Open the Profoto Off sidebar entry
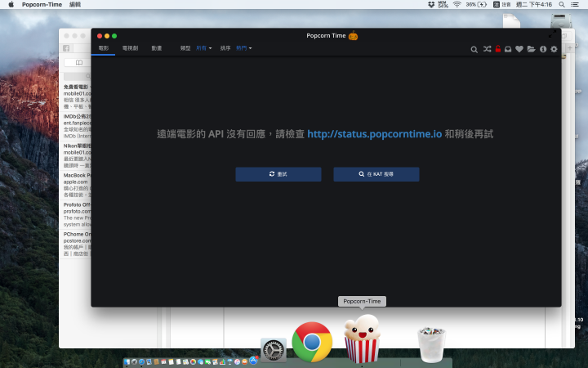The height and width of the screenshot is (368, 588). point(77,214)
